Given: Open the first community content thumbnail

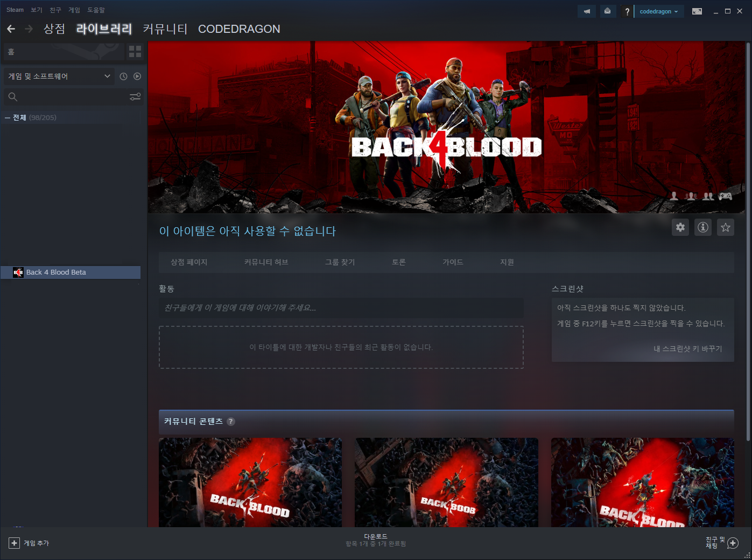Looking at the screenshot, I should point(250,482).
